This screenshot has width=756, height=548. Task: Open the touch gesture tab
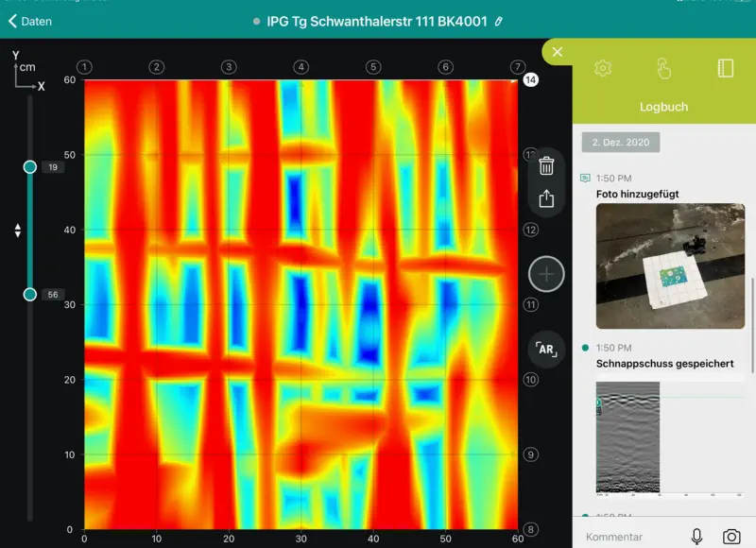point(664,68)
